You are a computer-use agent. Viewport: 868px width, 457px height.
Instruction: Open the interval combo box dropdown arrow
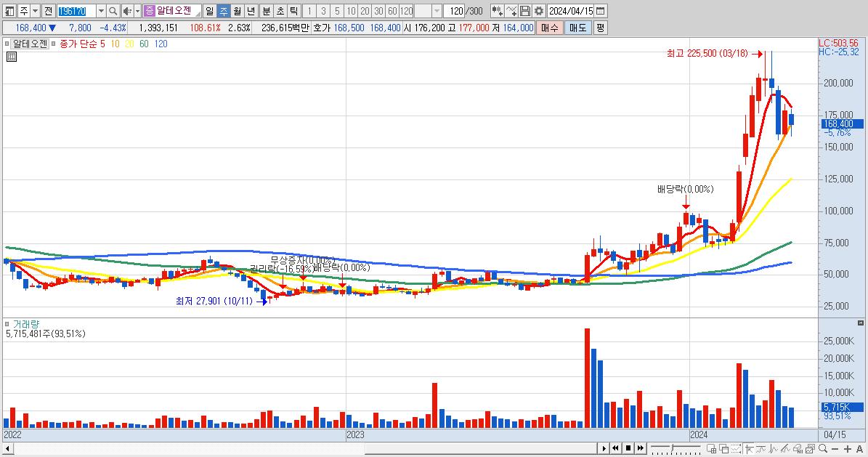[437, 10]
